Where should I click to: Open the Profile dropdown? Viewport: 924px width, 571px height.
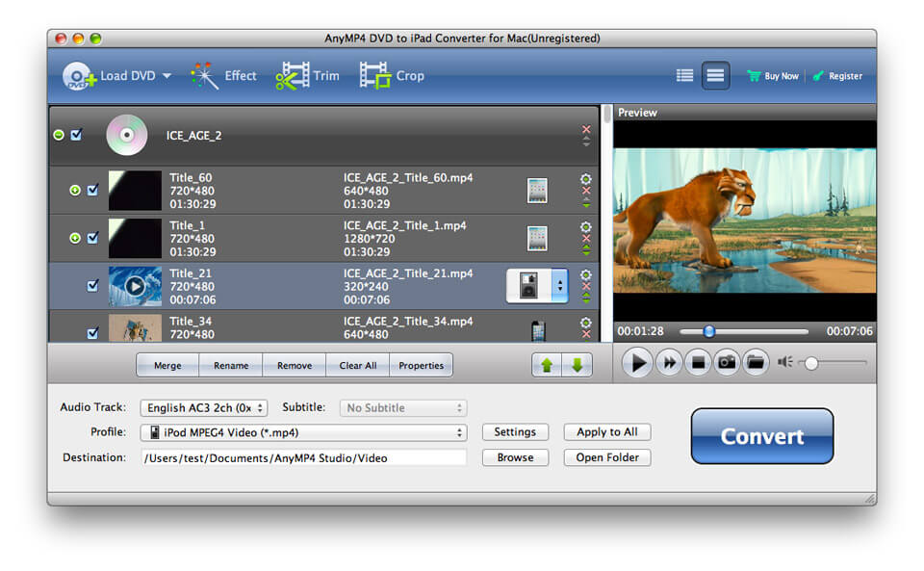[303, 432]
